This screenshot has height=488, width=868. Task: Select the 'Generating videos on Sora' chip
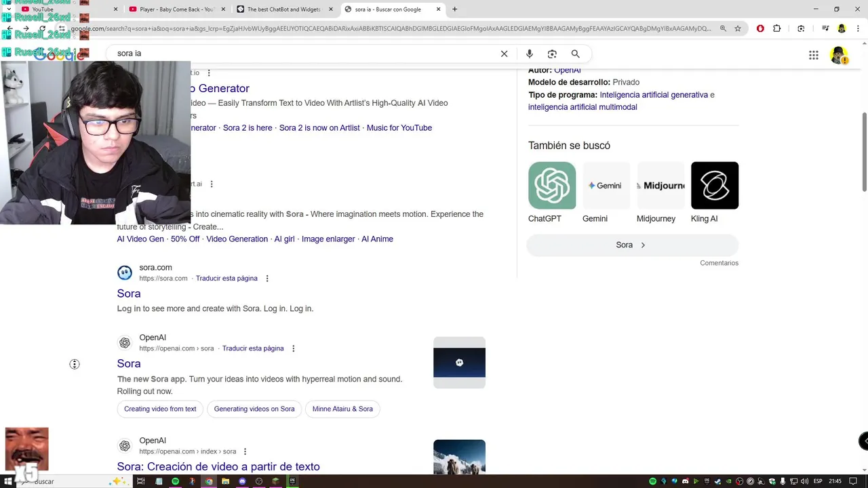(254, 409)
